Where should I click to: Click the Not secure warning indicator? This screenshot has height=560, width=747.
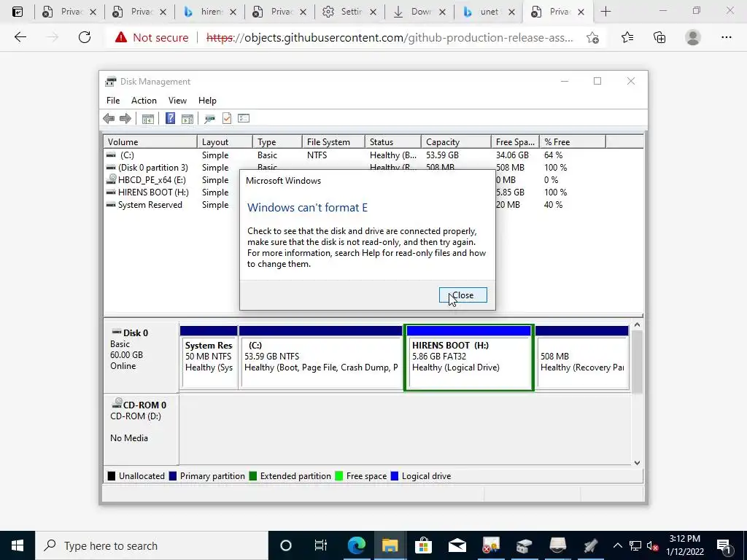(x=152, y=37)
